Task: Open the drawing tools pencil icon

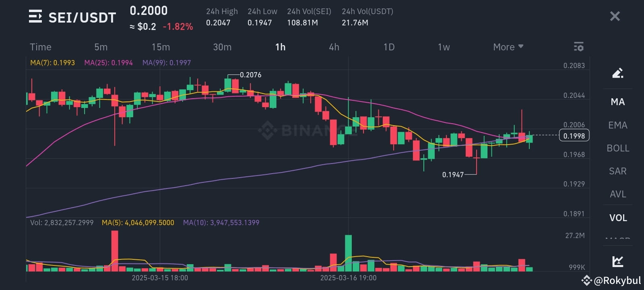Action: pyautogui.click(x=617, y=73)
